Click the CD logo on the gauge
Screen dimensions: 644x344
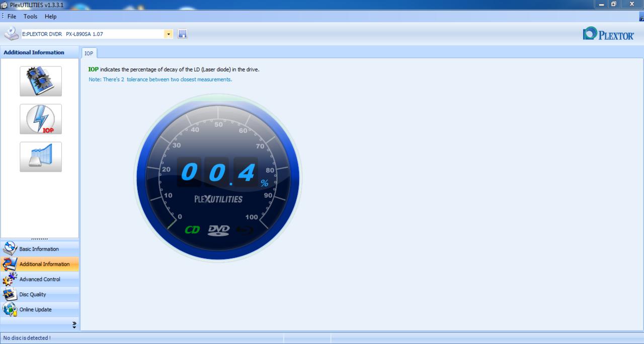(x=192, y=230)
